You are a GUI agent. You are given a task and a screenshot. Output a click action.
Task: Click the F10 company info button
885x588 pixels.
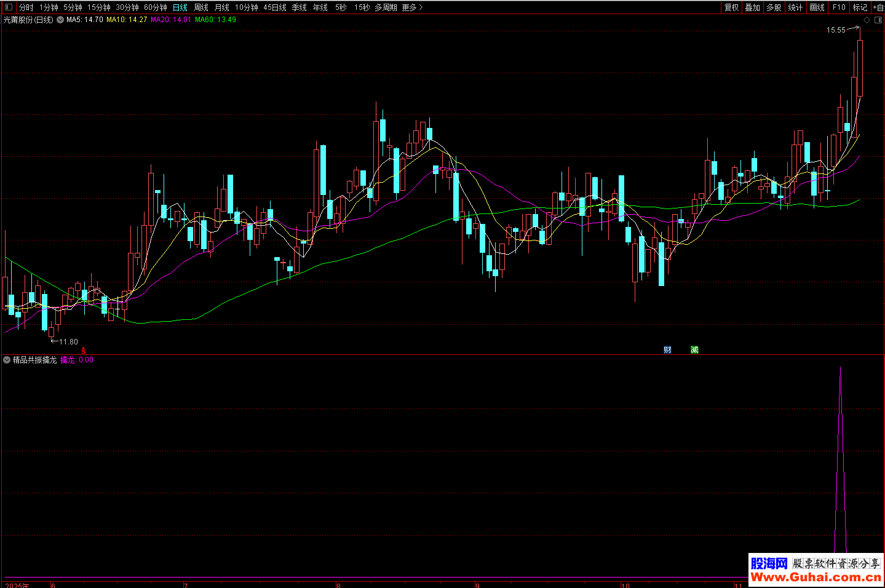pyautogui.click(x=839, y=7)
